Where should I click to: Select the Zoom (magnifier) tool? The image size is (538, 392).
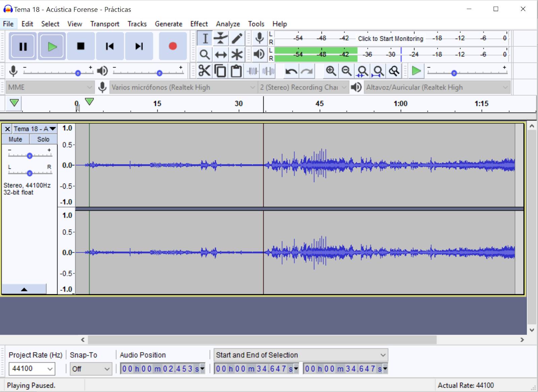tap(205, 54)
